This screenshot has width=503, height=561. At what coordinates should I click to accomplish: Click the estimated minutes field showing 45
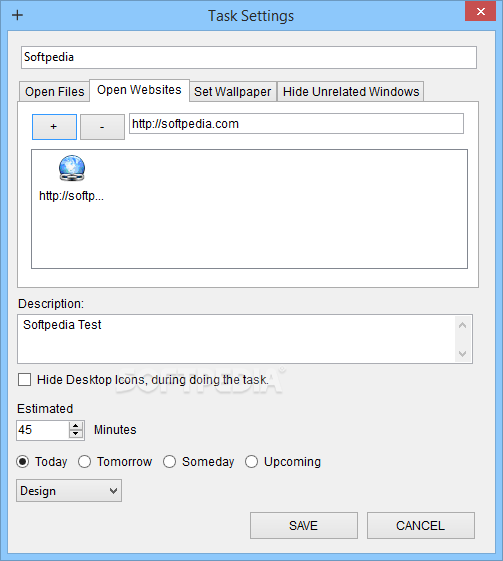(42, 430)
